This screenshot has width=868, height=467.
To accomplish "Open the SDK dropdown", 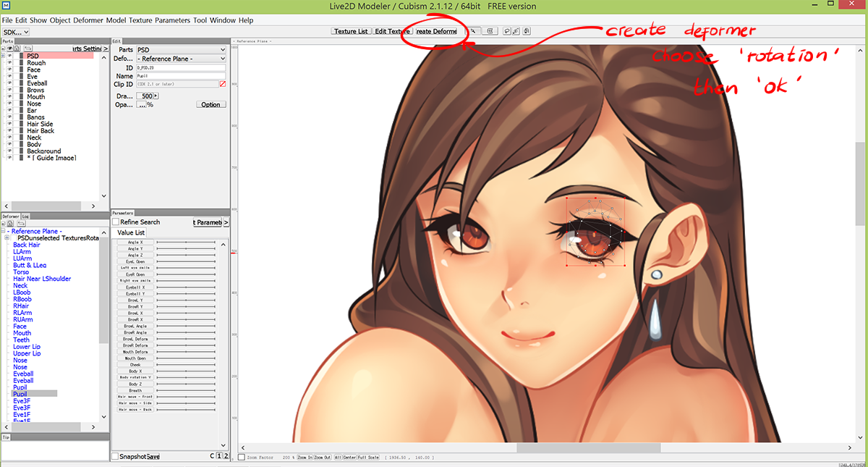I will tap(14, 32).
